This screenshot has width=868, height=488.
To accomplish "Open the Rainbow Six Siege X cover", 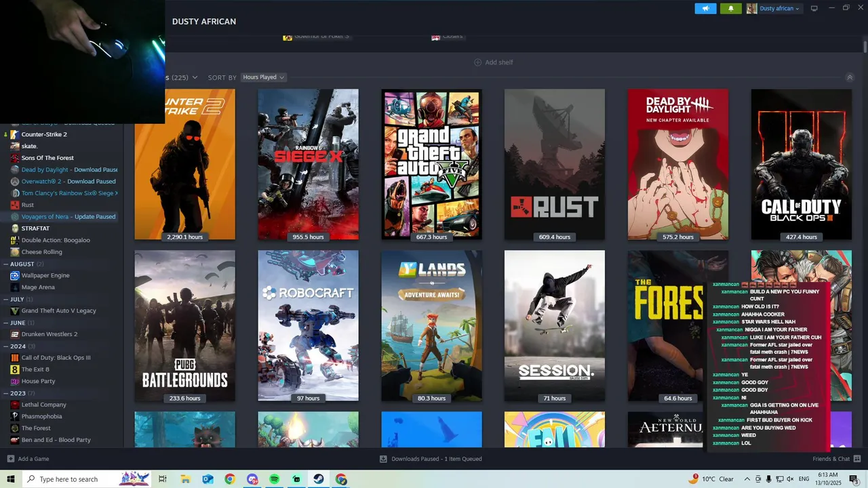I will point(308,165).
